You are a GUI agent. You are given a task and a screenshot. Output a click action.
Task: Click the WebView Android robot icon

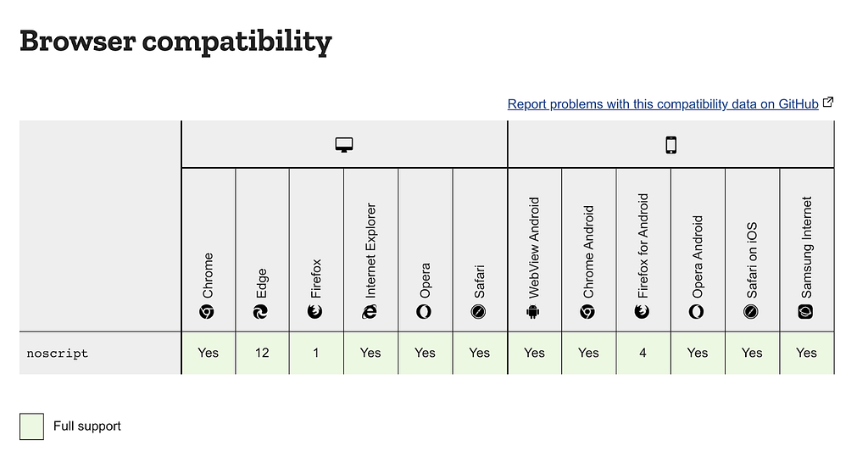[x=532, y=312]
